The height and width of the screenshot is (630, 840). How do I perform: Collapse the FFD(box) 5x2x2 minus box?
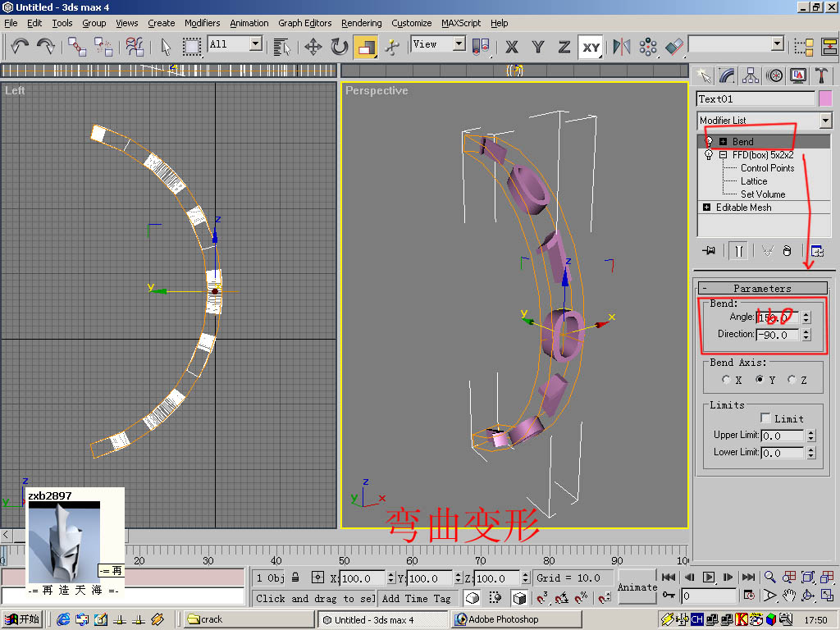723,155
